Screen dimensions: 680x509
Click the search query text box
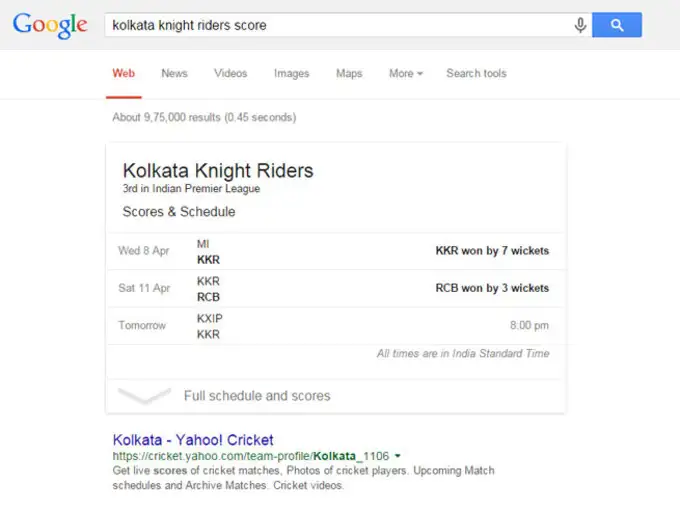pos(340,25)
